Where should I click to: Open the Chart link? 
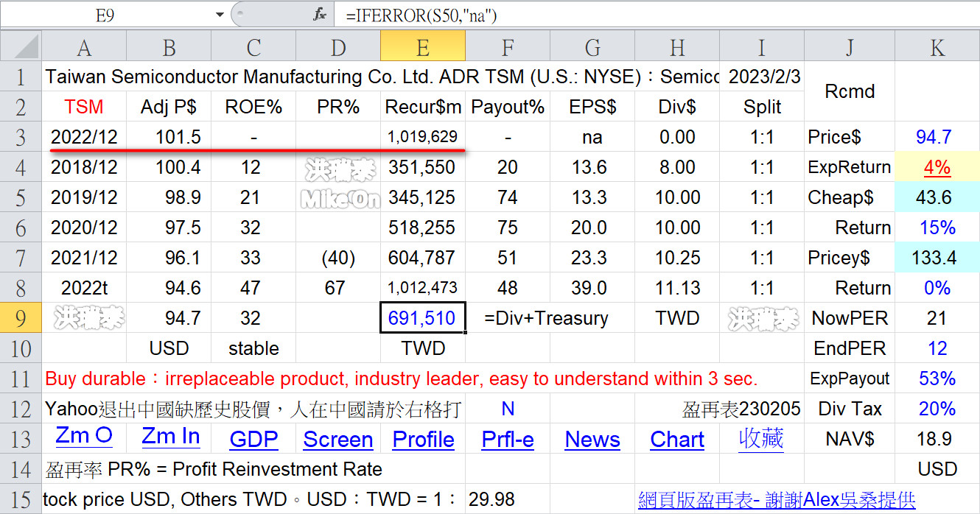677,440
